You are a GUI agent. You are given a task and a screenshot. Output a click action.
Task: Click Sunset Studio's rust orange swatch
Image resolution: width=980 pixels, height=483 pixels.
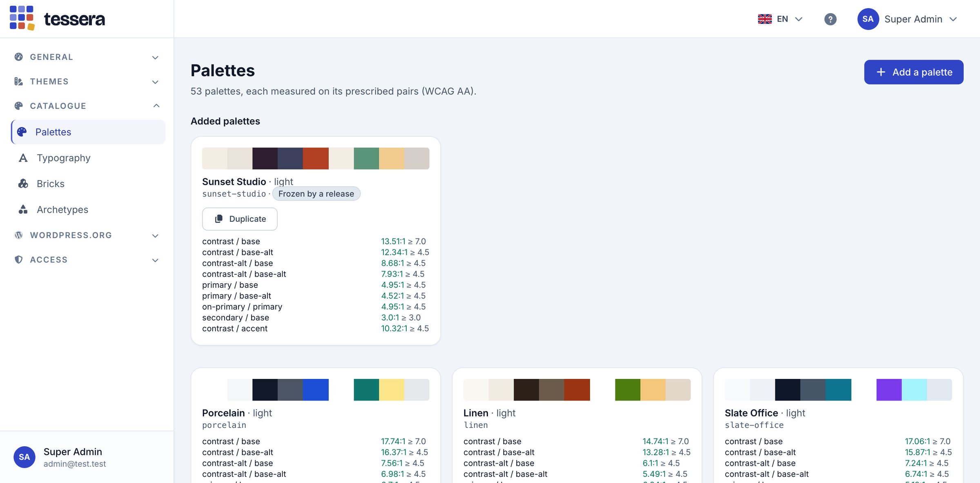coord(316,158)
